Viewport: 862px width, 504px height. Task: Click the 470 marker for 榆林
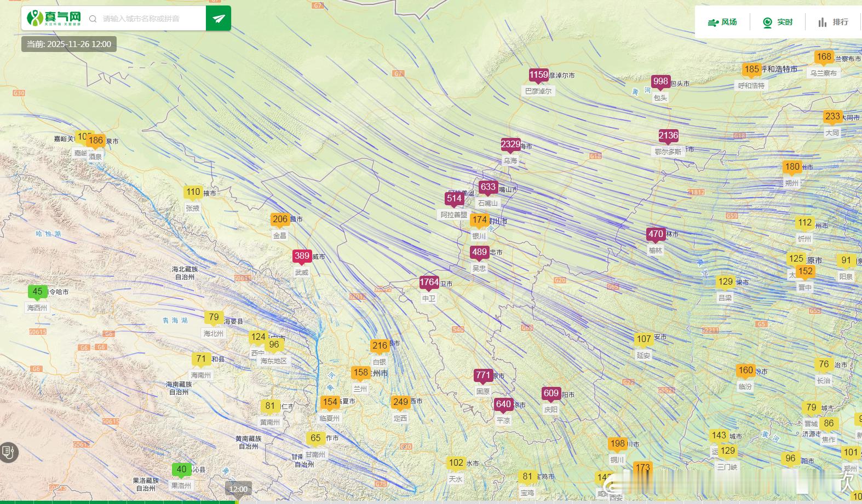click(x=656, y=234)
